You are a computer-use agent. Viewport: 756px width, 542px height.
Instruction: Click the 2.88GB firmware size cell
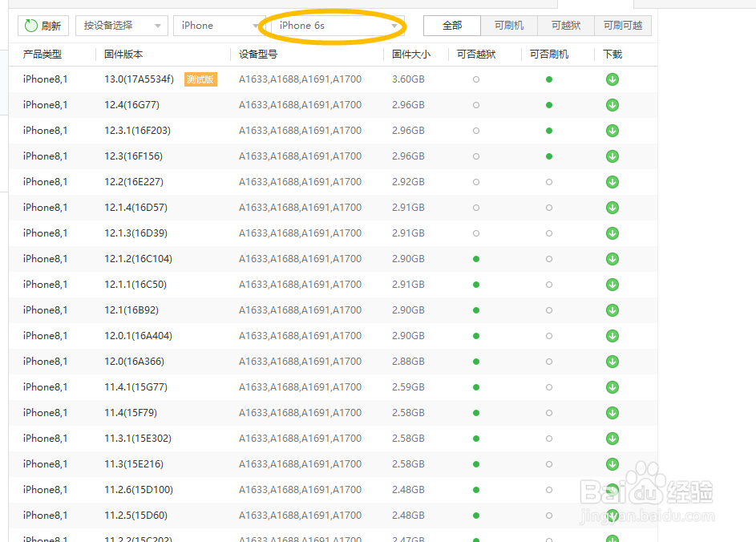(408, 361)
